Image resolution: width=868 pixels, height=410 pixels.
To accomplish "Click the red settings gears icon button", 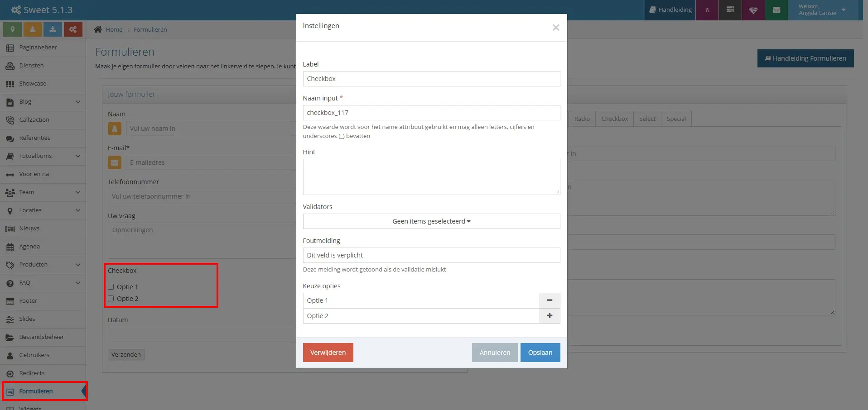I will [x=73, y=29].
